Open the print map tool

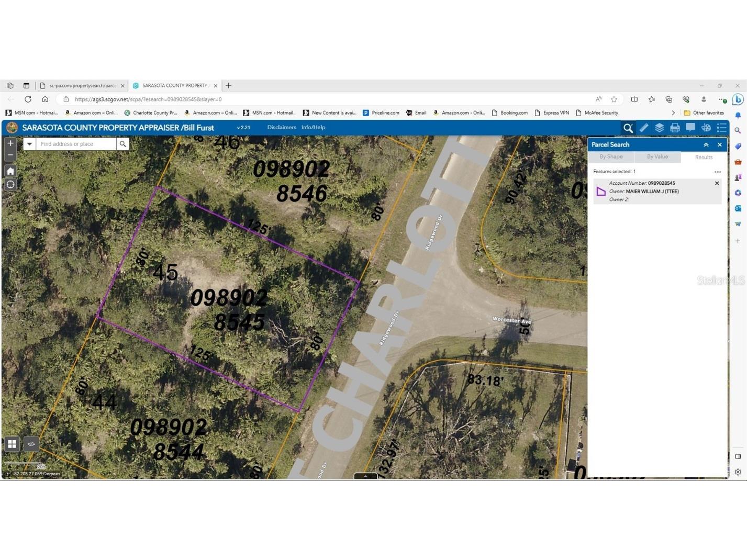[x=675, y=127]
